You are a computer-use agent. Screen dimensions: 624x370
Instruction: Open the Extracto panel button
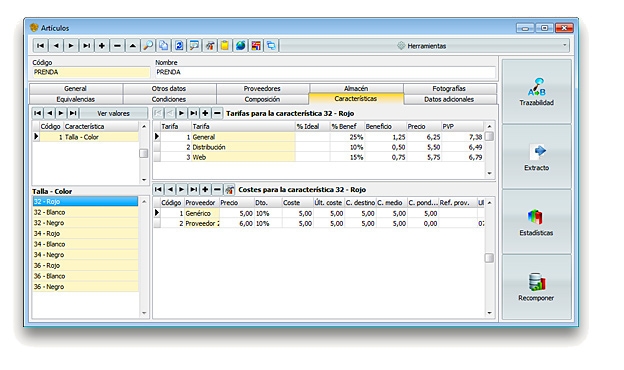(536, 157)
